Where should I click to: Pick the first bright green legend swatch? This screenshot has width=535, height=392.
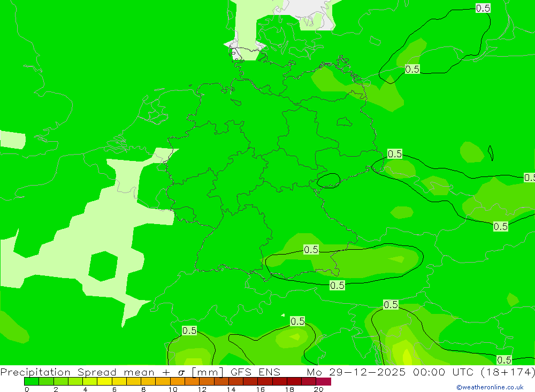[32, 381]
